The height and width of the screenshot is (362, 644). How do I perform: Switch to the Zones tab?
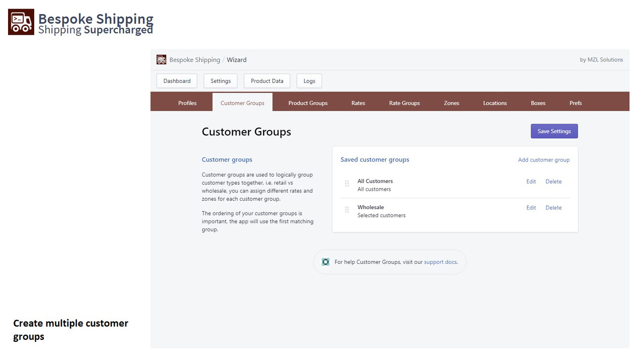[x=451, y=103]
